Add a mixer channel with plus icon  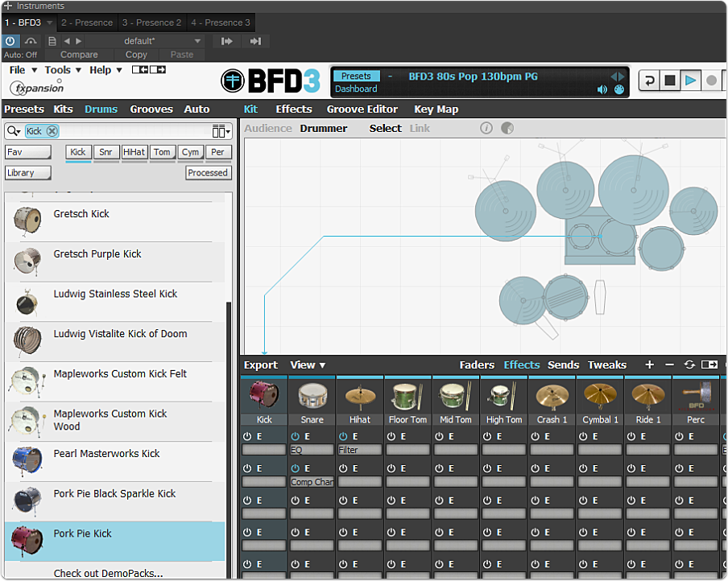(650, 365)
